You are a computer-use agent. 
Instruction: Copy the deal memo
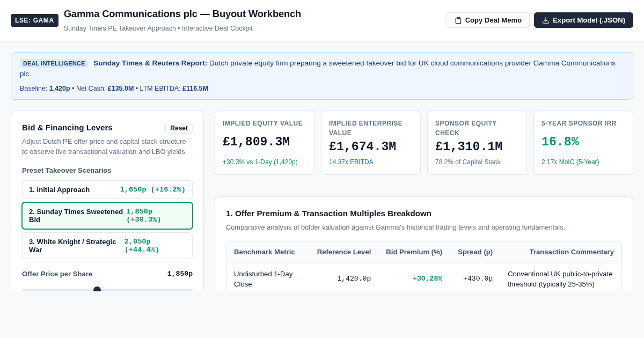pos(488,20)
